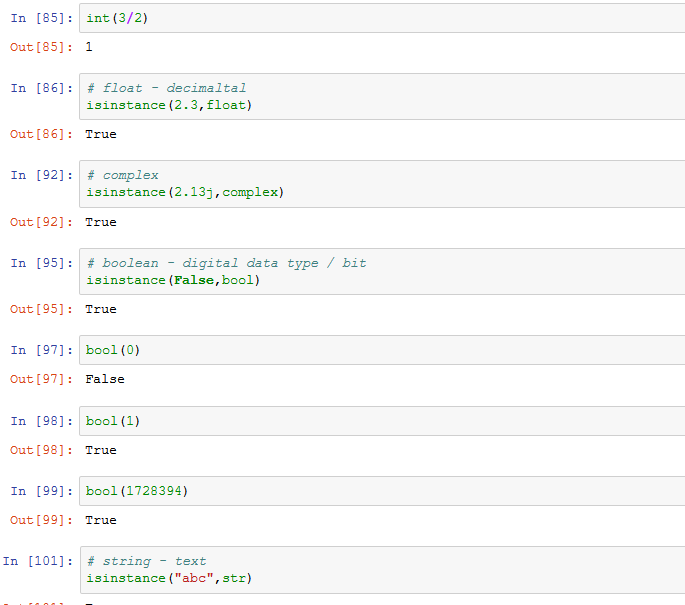Click the bool(1728394) code cell
Viewport: 685px width, 605px height.
pos(382,491)
